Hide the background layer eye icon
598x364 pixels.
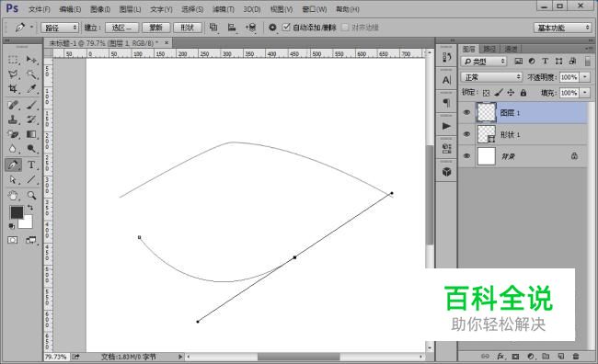click(x=466, y=156)
